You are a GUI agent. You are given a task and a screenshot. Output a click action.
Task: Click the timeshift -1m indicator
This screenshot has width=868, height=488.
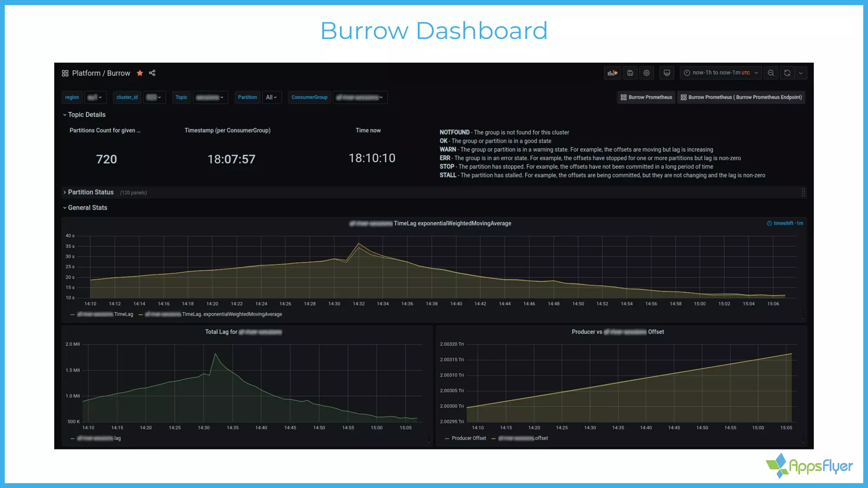click(x=785, y=223)
